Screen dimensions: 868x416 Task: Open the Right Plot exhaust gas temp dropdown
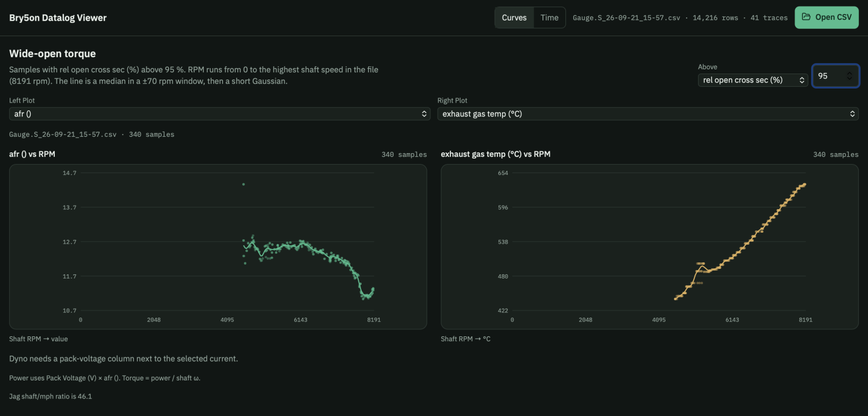(x=648, y=113)
